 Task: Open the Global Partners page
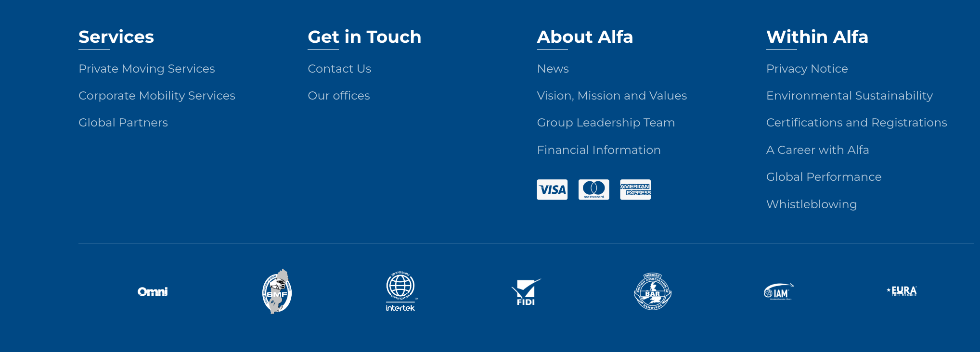click(123, 123)
